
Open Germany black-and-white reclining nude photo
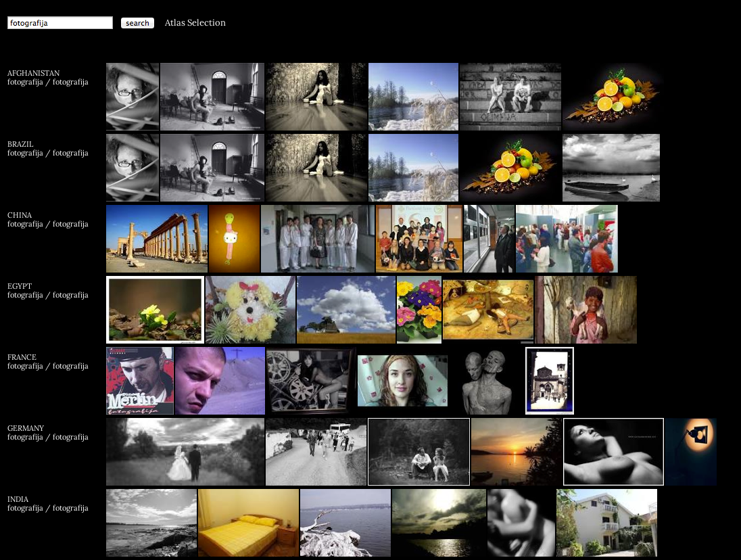click(613, 452)
